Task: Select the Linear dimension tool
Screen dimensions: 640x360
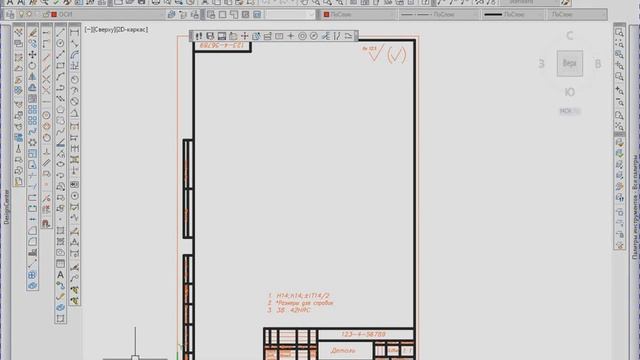Action: 74,32
